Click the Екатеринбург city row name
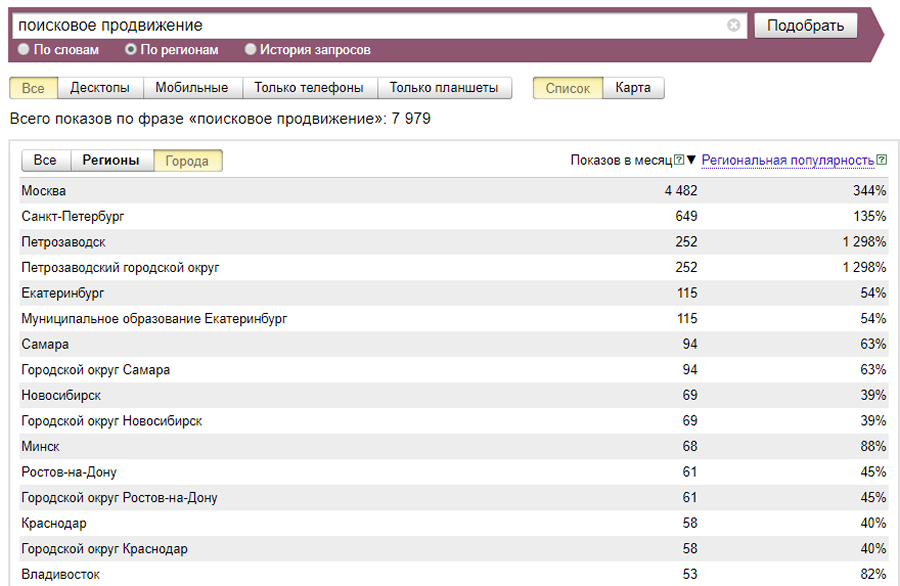Image resolution: width=900 pixels, height=586 pixels. (63, 293)
